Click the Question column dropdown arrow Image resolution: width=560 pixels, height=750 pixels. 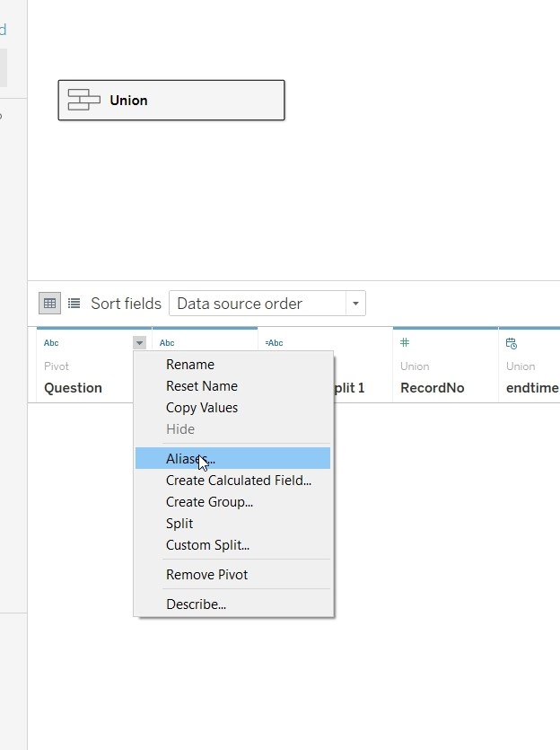[139, 343]
